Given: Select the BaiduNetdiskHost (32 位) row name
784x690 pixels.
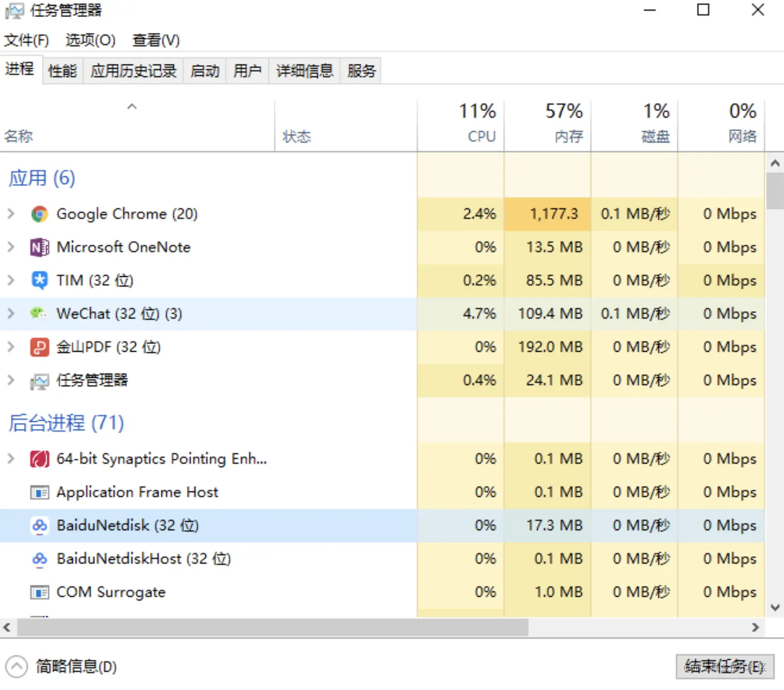Looking at the screenshot, I should pyautogui.click(x=144, y=559).
